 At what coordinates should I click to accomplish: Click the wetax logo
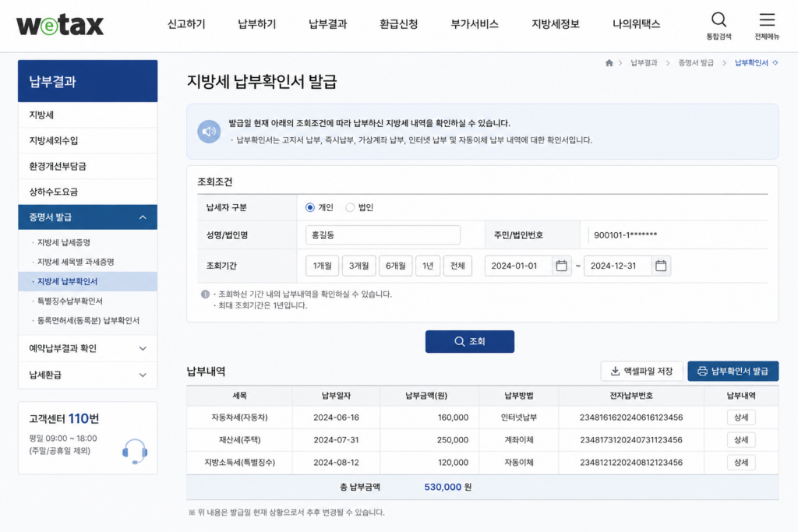pos(60,25)
